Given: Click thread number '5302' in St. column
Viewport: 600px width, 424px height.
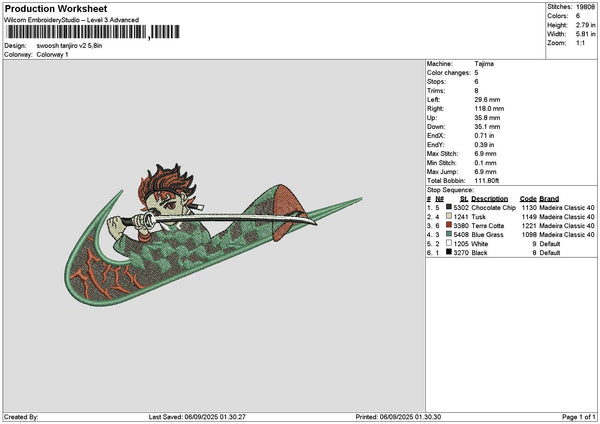Looking at the screenshot, I should click(x=461, y=207).
